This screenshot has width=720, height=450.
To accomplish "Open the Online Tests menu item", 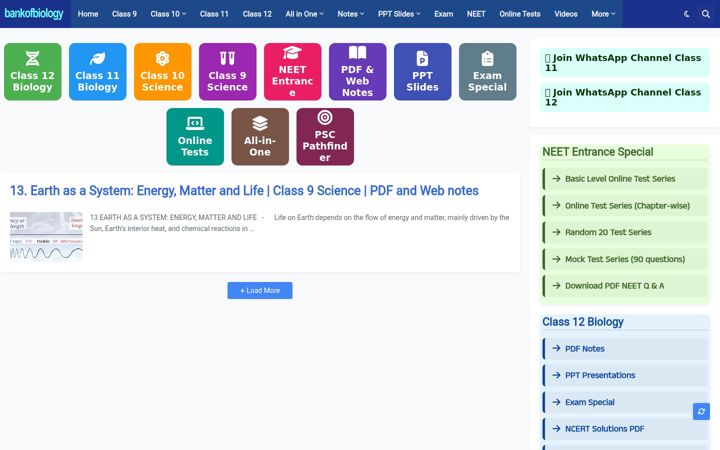I will click(x=520, y=14).
